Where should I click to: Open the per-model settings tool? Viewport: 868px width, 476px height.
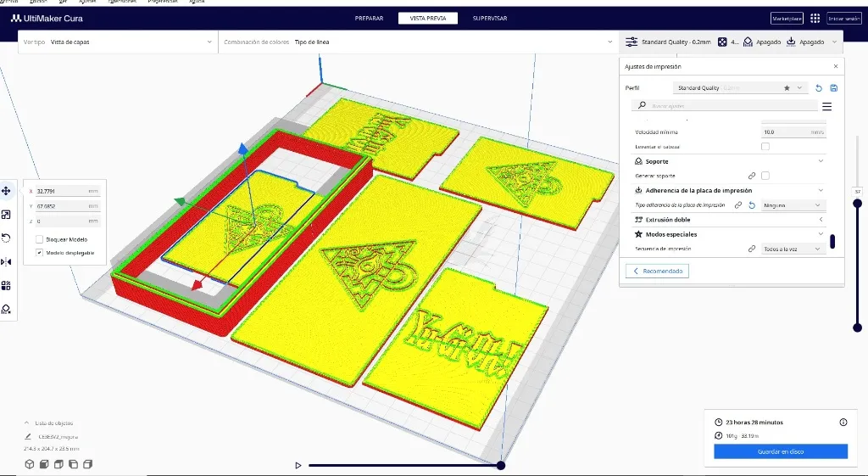6,285
